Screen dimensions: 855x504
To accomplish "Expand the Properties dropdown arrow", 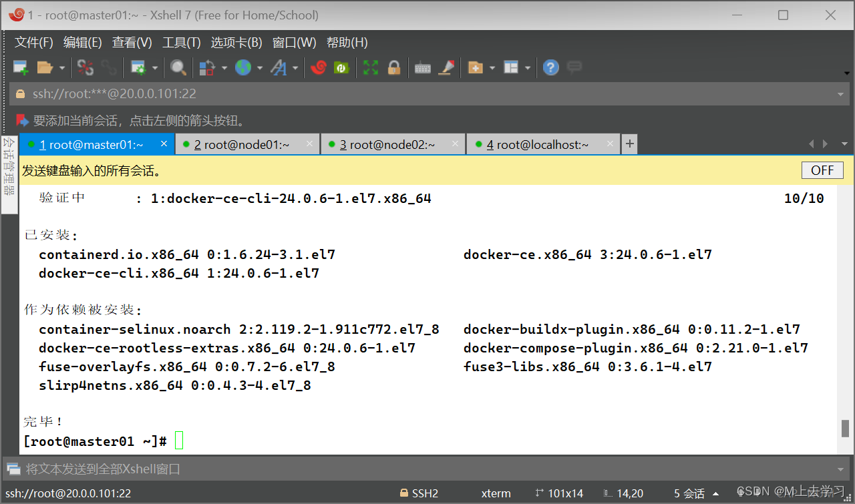I will pyautogui.click(x=155, y=67).
